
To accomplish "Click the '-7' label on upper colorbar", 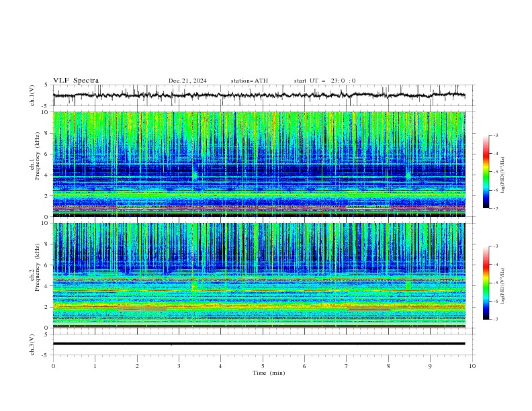I will 495,208.
